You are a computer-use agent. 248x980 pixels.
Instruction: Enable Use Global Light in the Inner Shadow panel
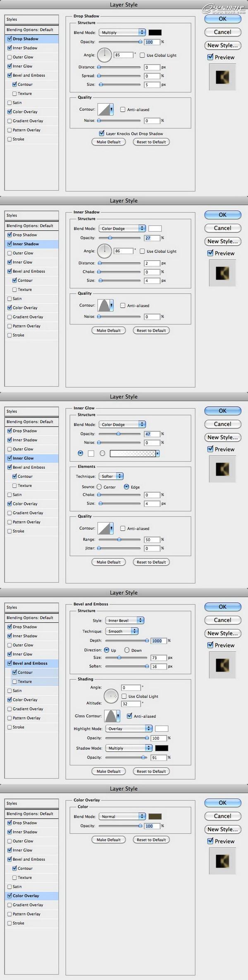[x=142, y=251]
